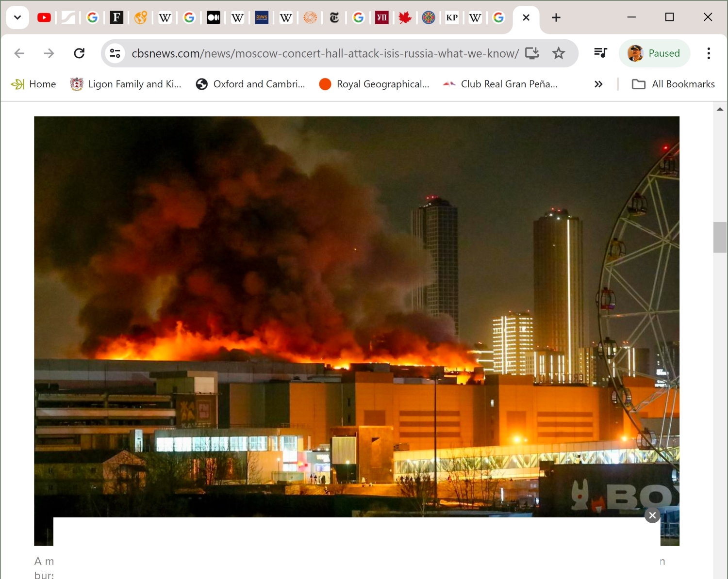Close the current CBS News tab
This screenshot has height=579, width=728.
[526, 18]
